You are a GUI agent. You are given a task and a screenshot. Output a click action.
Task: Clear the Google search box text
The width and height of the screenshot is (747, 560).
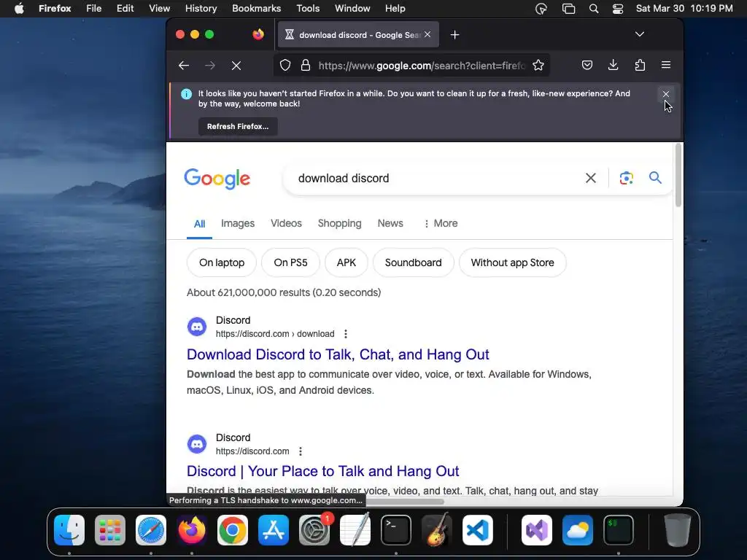tap(591, 178)
